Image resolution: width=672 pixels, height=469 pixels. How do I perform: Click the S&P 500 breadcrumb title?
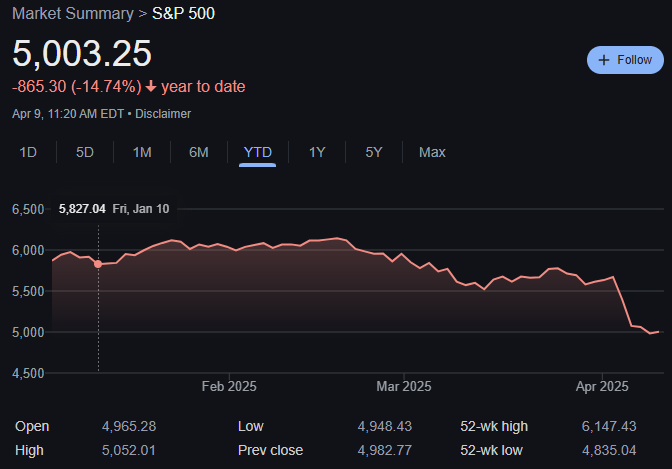click(x=183, y=14)
